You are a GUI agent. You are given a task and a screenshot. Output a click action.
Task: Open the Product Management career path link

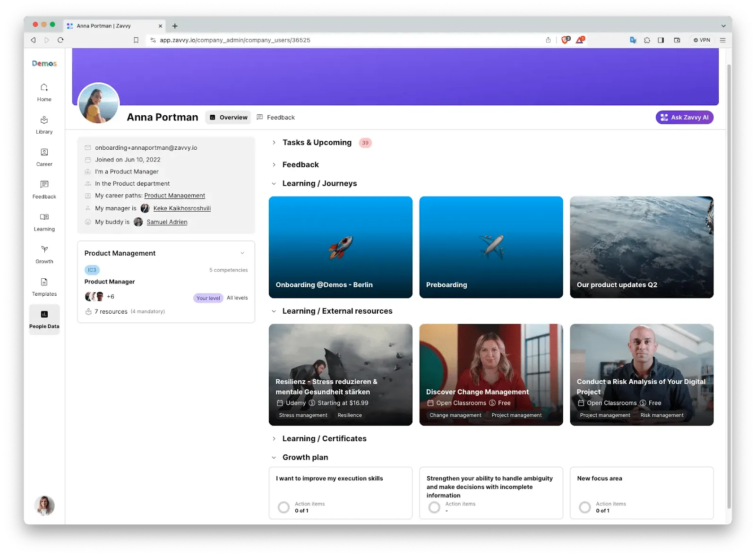[x=175, y=196]
